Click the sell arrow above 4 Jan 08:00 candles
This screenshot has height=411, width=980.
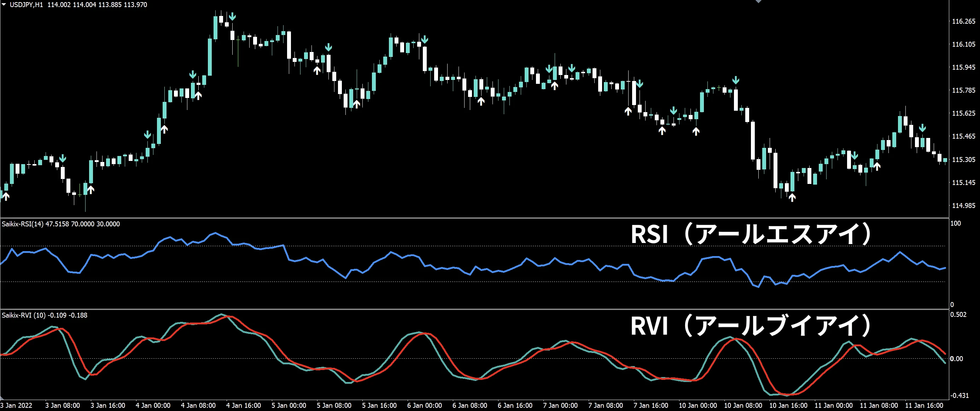pos(193,75)
